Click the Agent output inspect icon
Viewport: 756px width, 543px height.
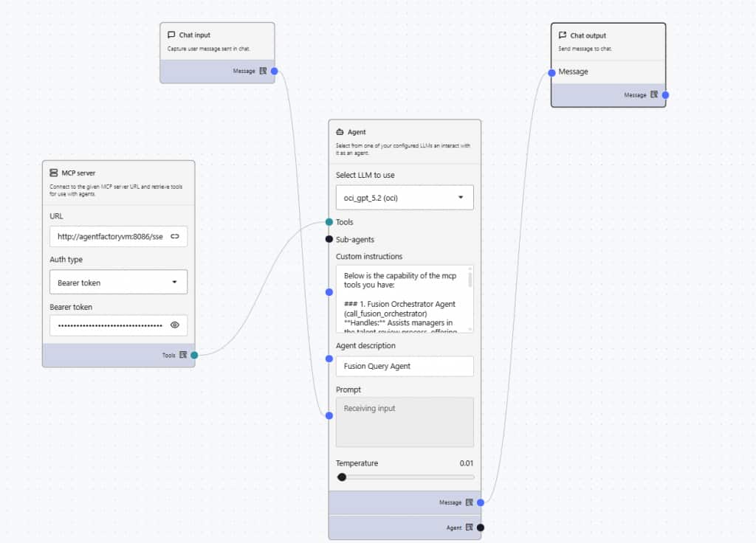(x=469, y=527)
